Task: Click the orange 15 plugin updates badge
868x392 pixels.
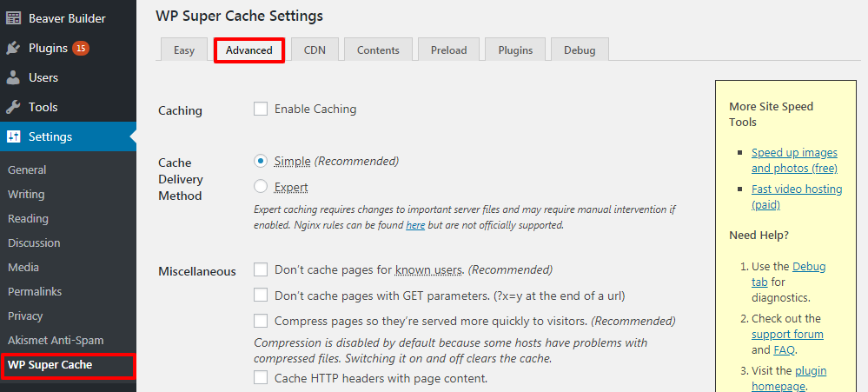Action: coord(81,48)
